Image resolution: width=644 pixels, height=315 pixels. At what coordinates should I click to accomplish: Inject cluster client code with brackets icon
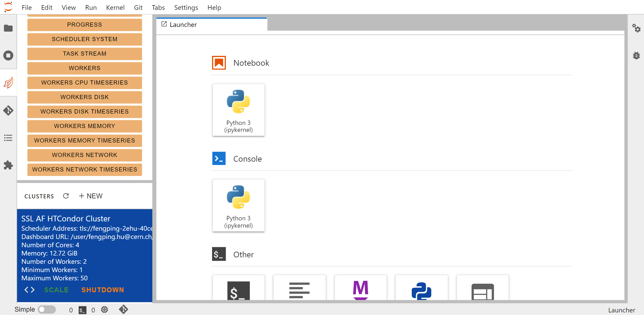(x=29, y=290)
